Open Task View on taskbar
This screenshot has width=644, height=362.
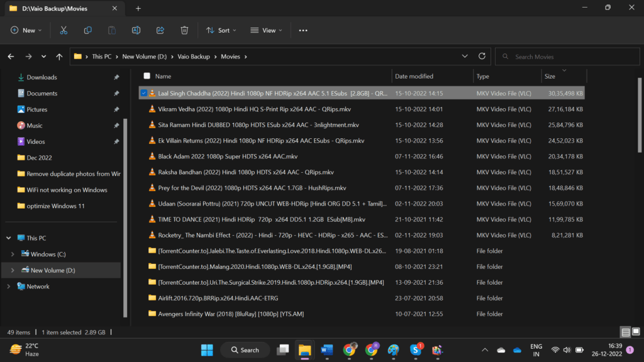point(282,350)
